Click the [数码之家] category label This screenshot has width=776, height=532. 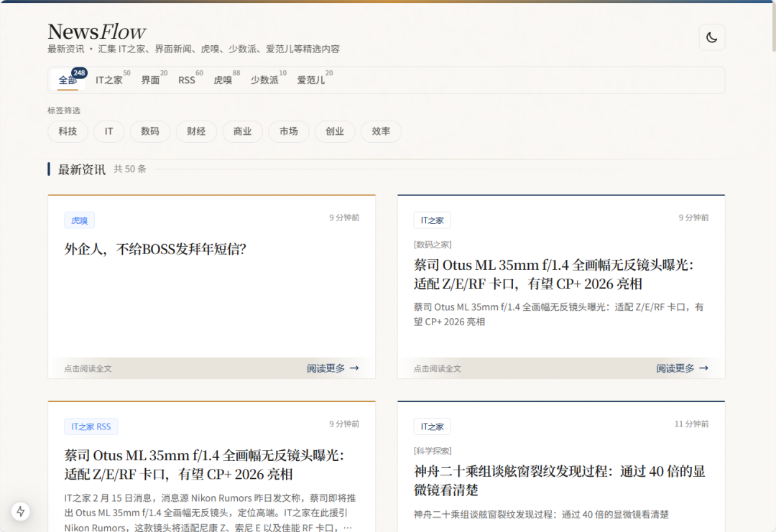[x=432, y=244]
